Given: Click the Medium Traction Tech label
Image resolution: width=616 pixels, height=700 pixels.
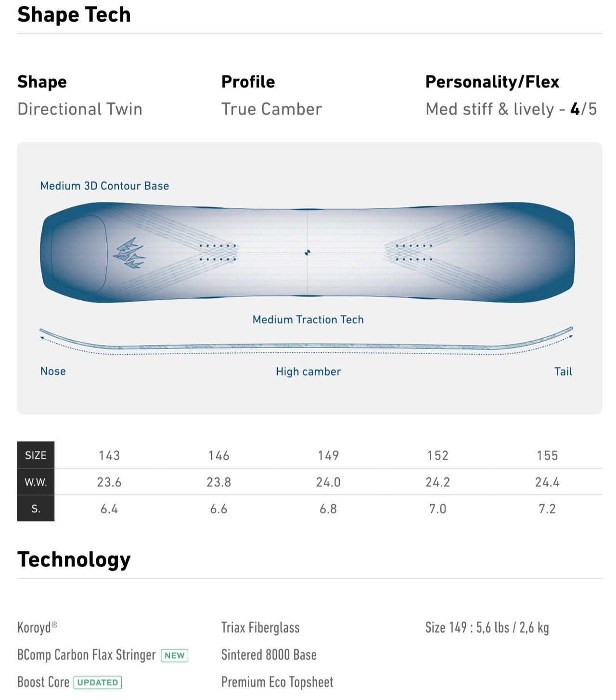Looking at the screenshot, I should pyautogui.click(x=308, y=319).
